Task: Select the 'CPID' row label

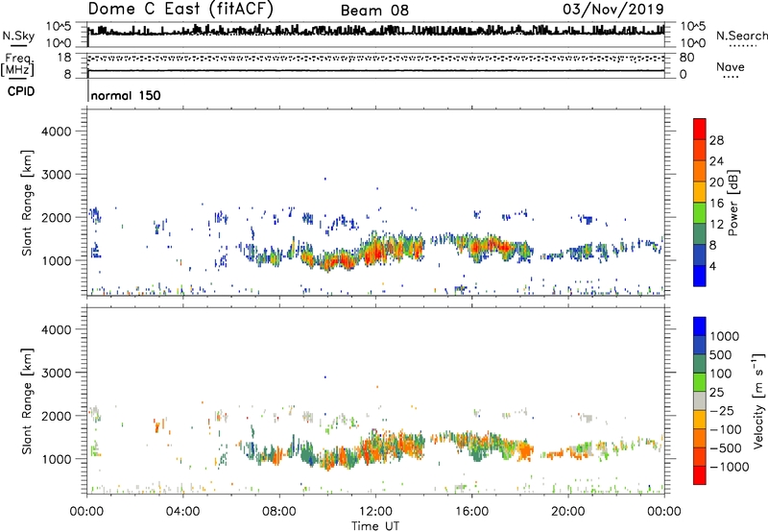Action: pos(21,91)
